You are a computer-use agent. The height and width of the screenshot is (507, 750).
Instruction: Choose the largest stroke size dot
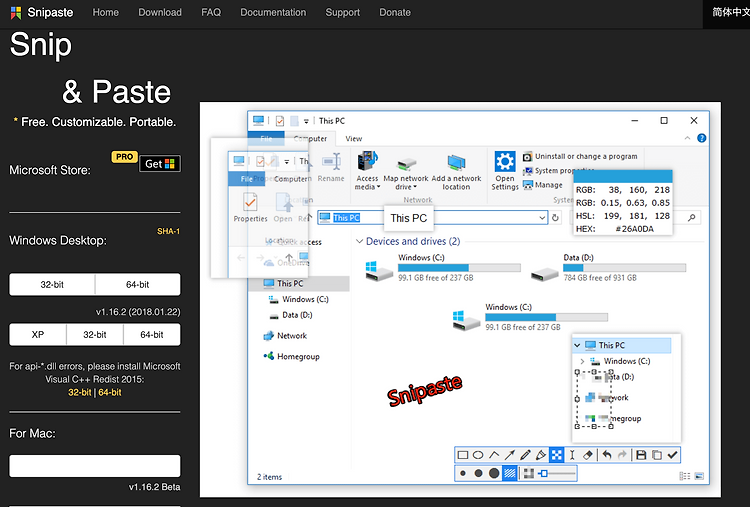(x=494, y=474)
